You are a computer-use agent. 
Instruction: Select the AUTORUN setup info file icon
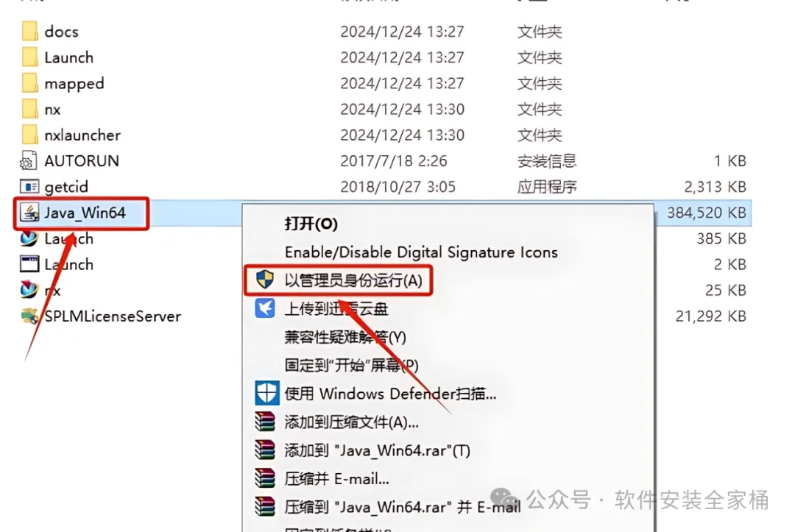[29, 160]
